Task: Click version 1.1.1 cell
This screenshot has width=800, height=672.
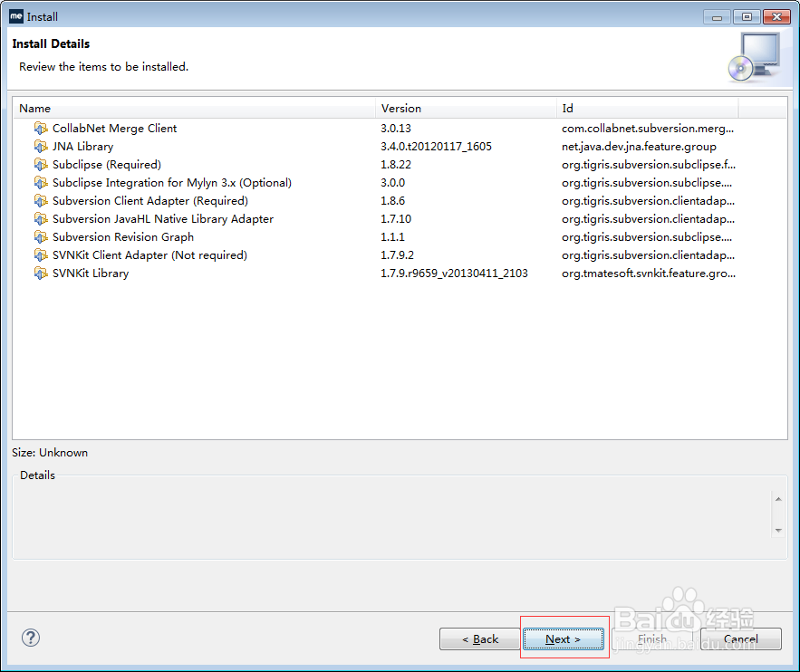Action: [x=392, y=237]
